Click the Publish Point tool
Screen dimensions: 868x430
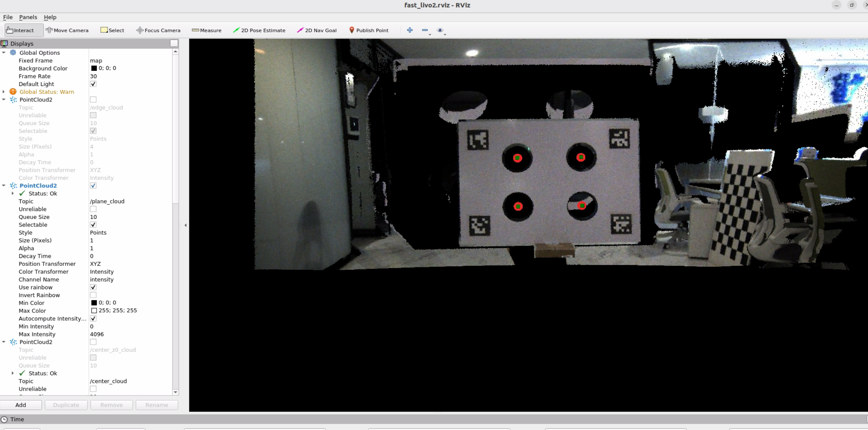click(x=369, y=30)
